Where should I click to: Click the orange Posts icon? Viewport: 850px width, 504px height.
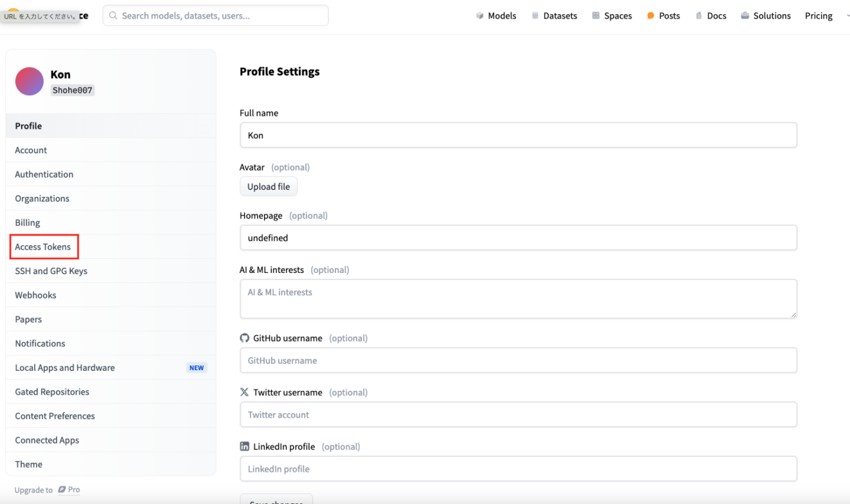coord(650,16)
